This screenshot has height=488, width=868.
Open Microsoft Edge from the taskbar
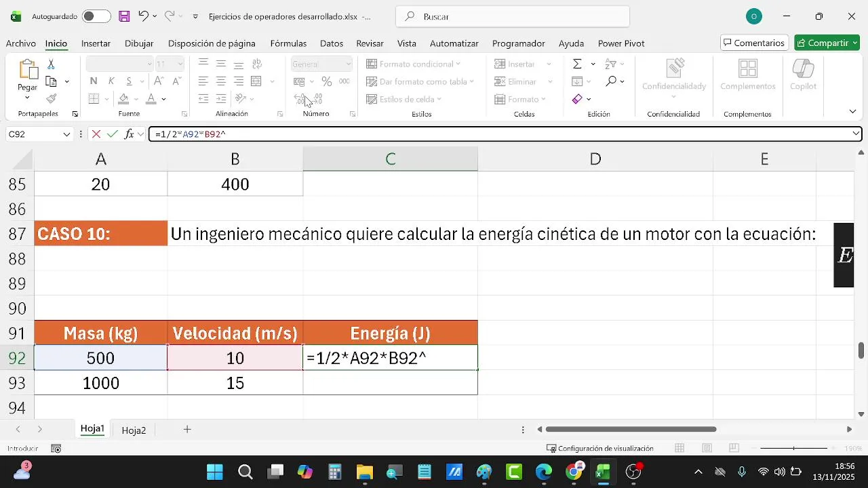[544, 472]
